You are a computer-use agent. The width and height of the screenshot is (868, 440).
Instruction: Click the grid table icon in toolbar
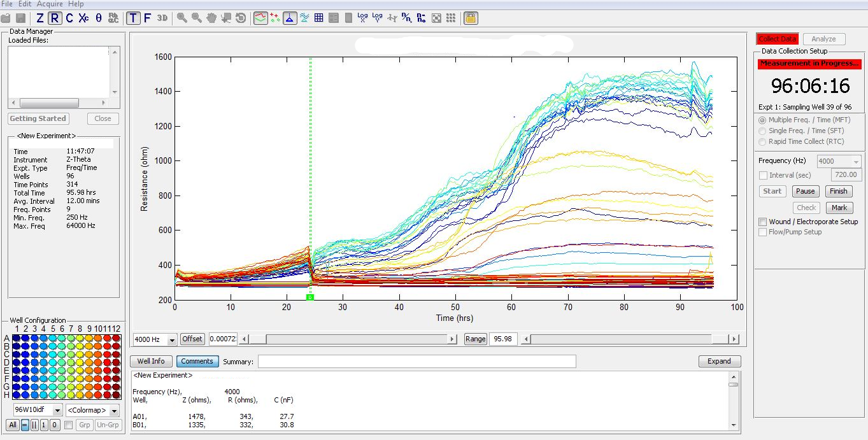click(318, 18)
